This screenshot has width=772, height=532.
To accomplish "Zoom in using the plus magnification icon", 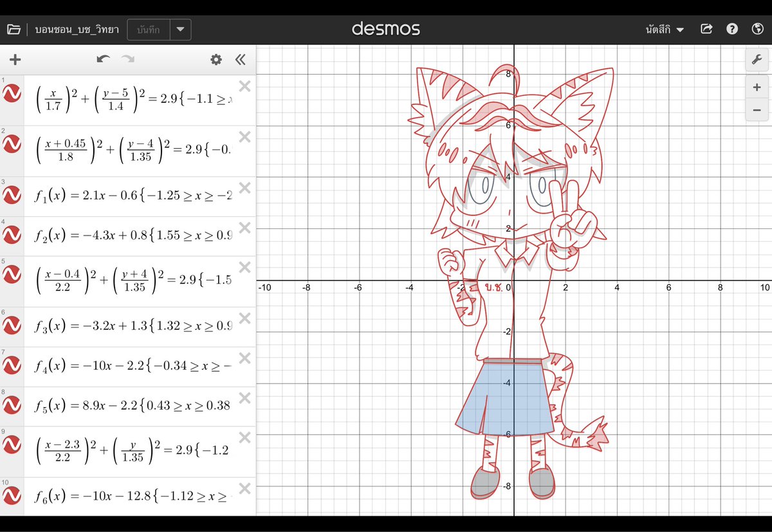I will pyautogui.click(x=757, y=87).
